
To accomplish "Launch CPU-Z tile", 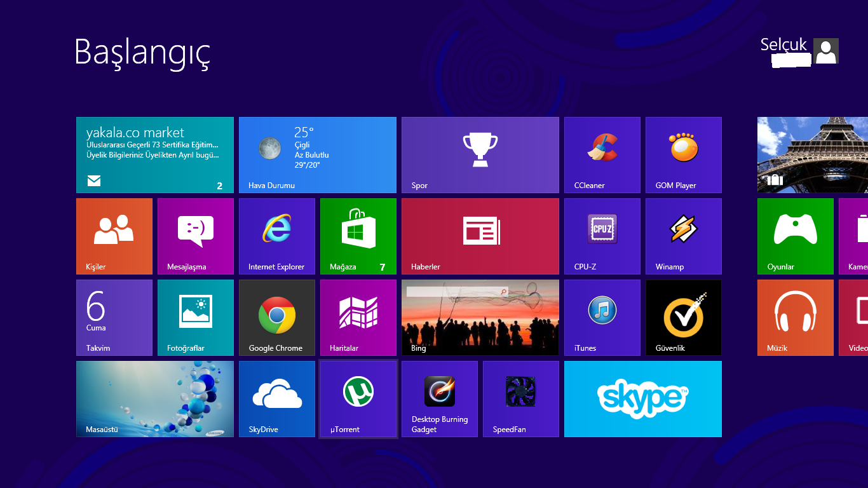I will pyautogui.click(x=602, y=236).
